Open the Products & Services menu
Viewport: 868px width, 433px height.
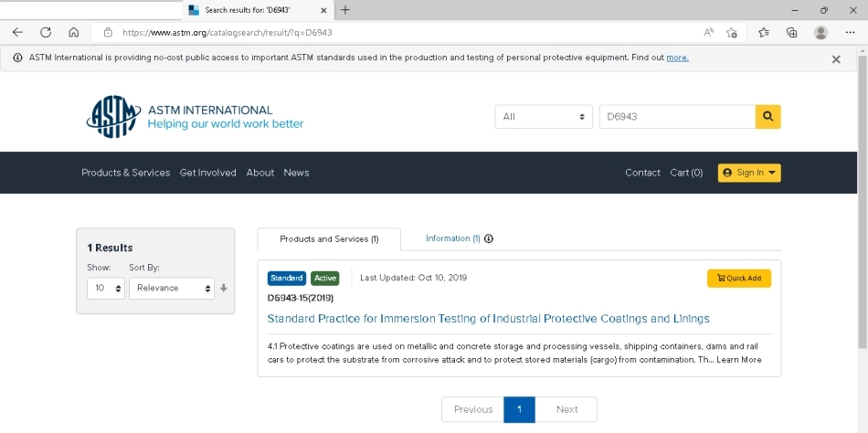coord(125,173)
